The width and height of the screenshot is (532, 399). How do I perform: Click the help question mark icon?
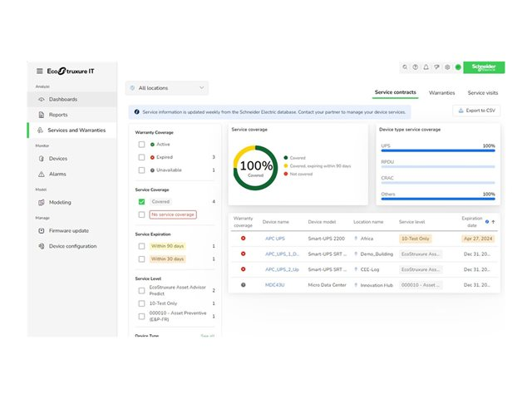pyautogui.click(x=416, y=67)
